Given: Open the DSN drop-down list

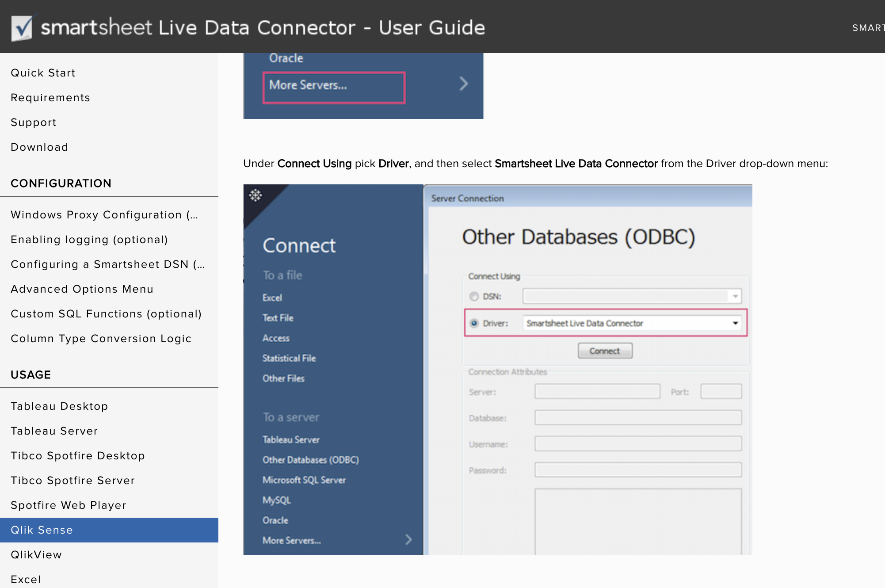Looking at the screenshot, I should [x=734, y=296].
